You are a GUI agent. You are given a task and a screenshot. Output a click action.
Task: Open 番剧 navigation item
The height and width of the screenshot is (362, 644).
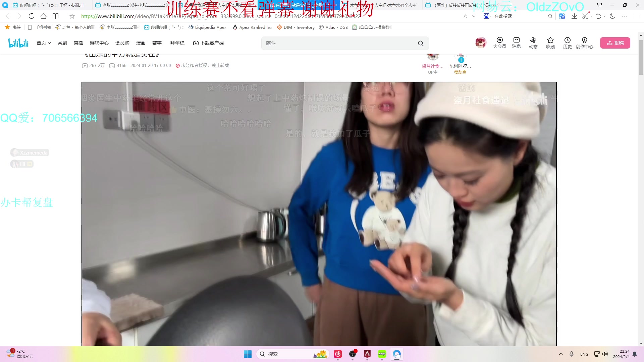pos(62,43)
